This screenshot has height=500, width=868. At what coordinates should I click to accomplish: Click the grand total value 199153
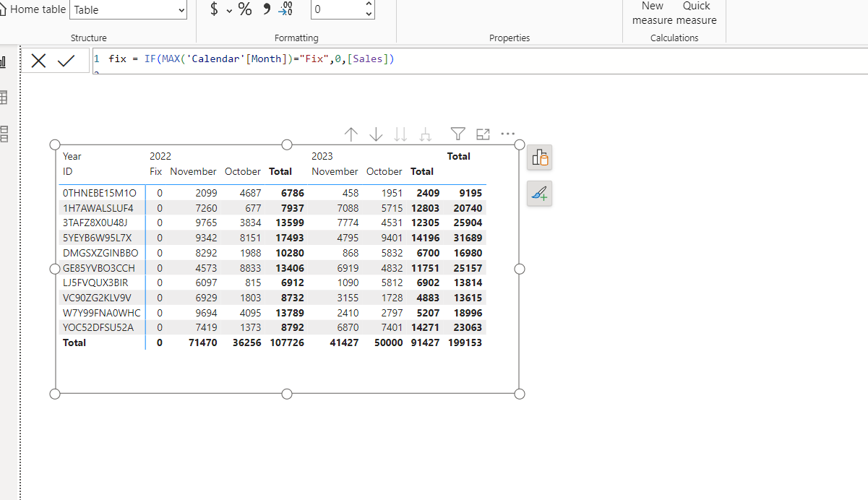click(465, 342)
